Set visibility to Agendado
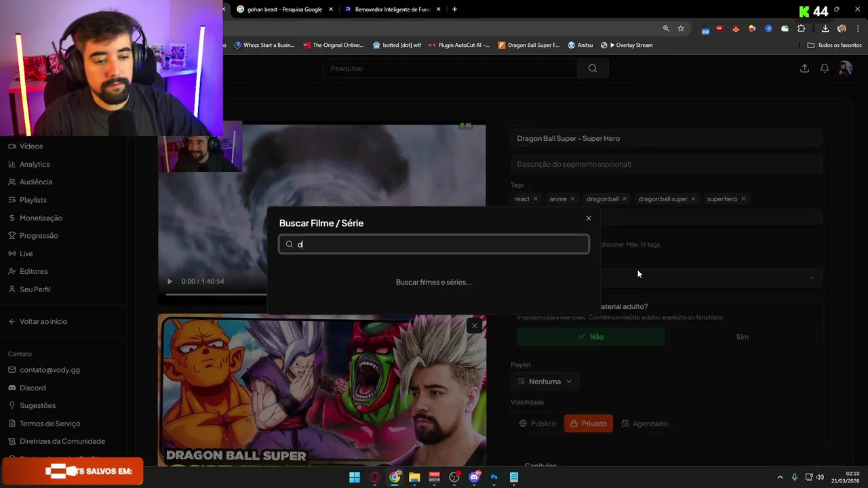The height and width of the screenshot is (488, 868). [x=645, y=424]
